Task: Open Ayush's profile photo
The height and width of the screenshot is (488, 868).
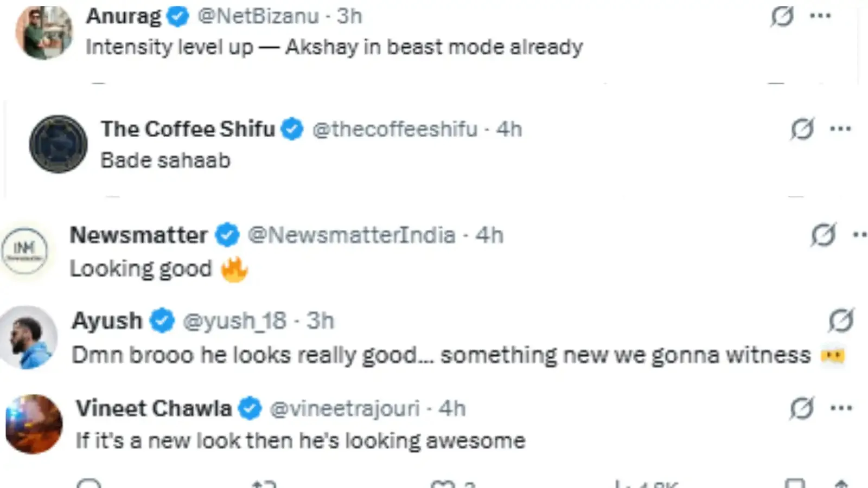Action: pyautogui.click(x=28, y=337)
